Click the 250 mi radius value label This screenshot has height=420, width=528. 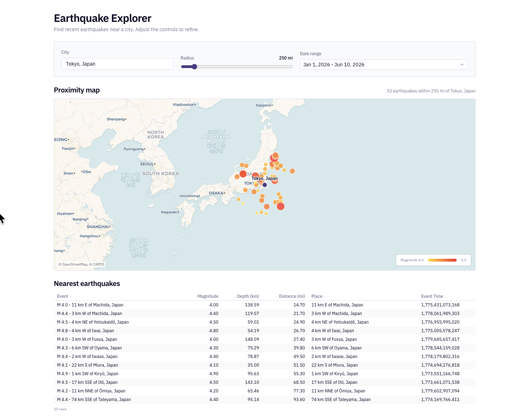[x=286, y=58]
